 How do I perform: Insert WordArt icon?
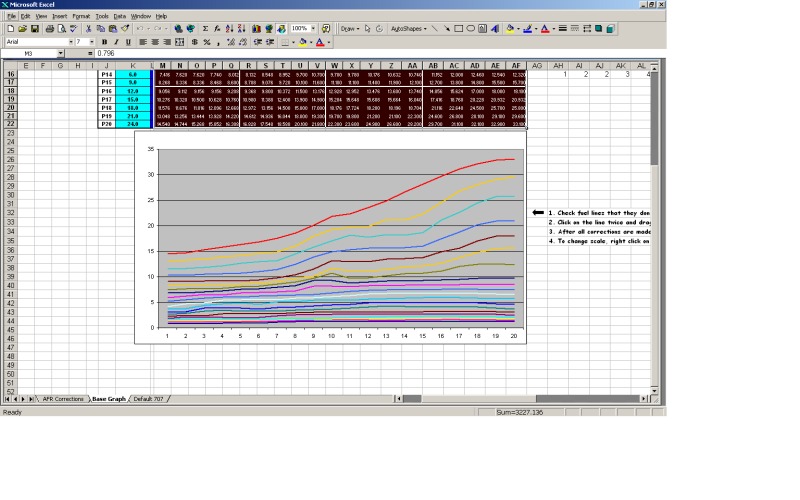click(x=495, y=29)
